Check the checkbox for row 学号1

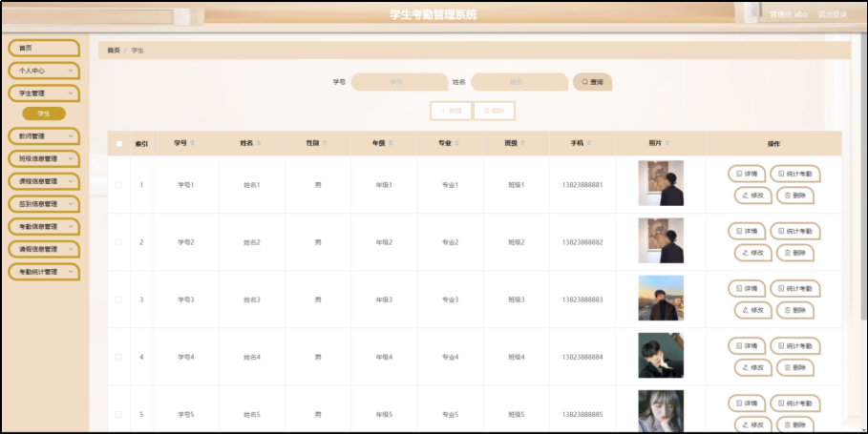tap(117, 185)
